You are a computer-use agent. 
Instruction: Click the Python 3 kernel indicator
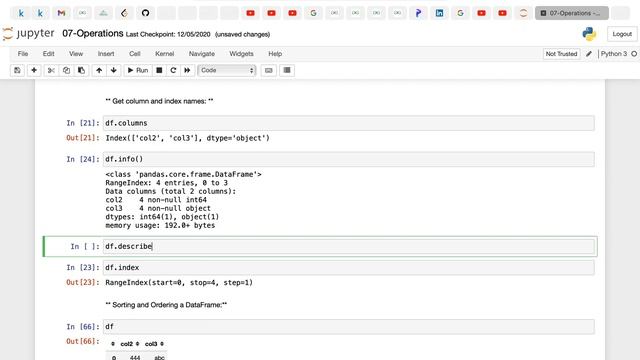tap(613, 53)
